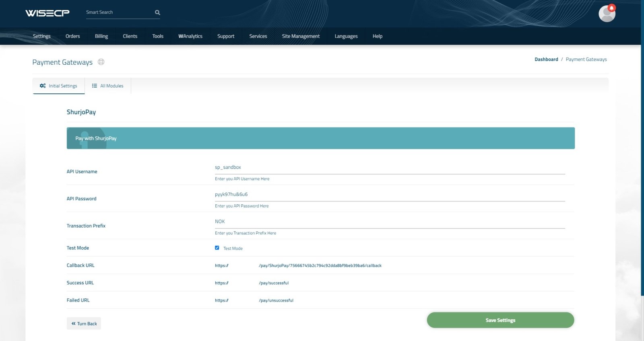This screenshot has height=341, width=644.
Task: Click the WISECP logo
Action: (x=47, y=13)
